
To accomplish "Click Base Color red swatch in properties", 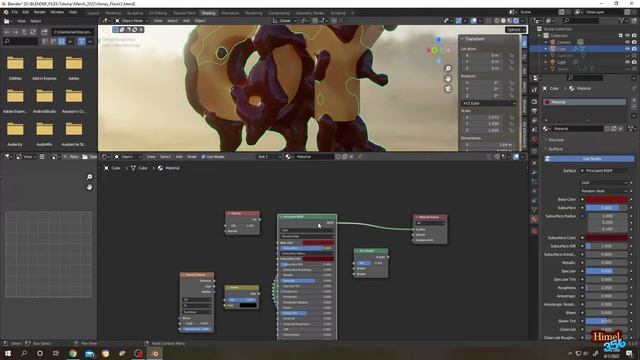I will [x=607, y=200].
